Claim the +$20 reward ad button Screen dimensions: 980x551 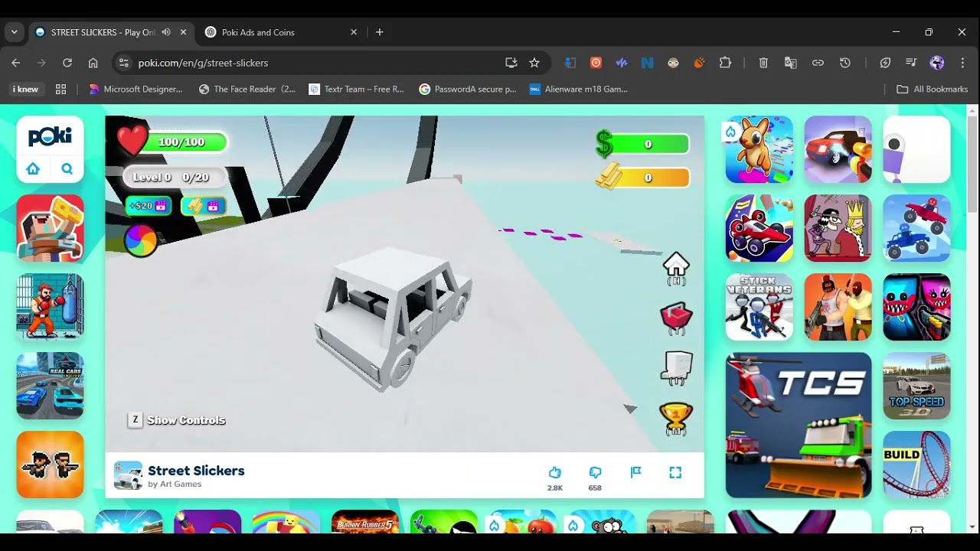point(149,206)
